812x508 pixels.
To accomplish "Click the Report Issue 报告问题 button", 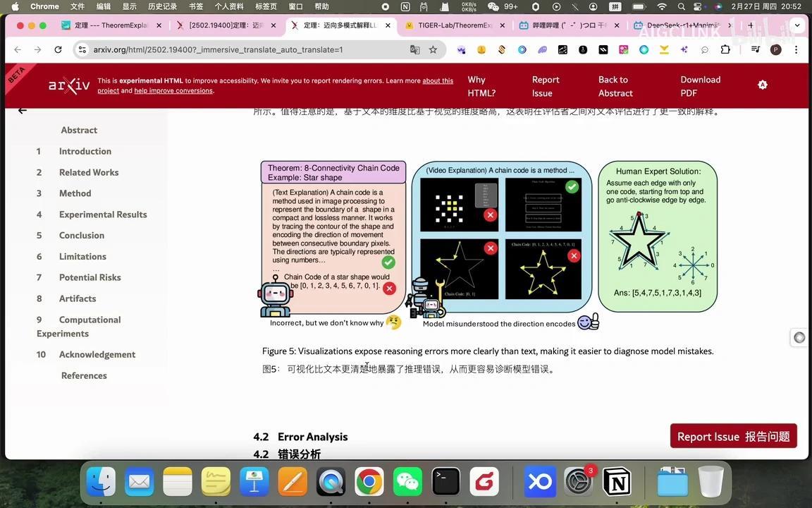I will click(733, 436).
